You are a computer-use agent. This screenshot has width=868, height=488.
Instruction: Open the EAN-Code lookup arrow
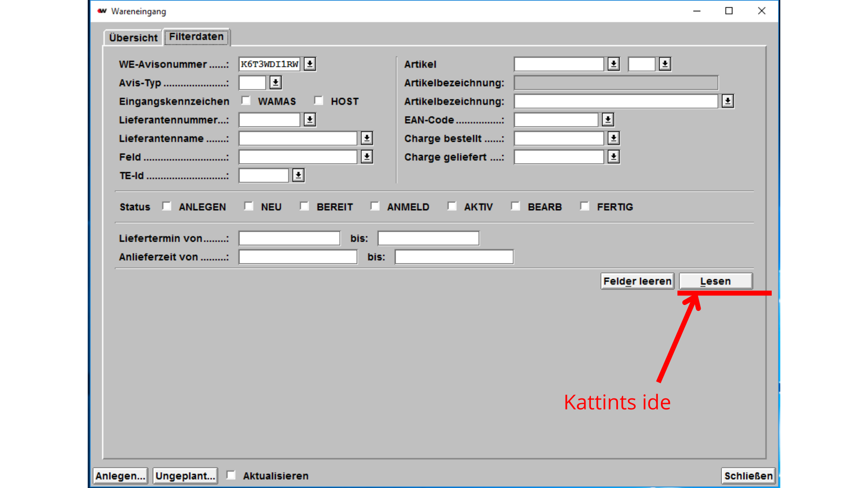[x=608, y=120]
